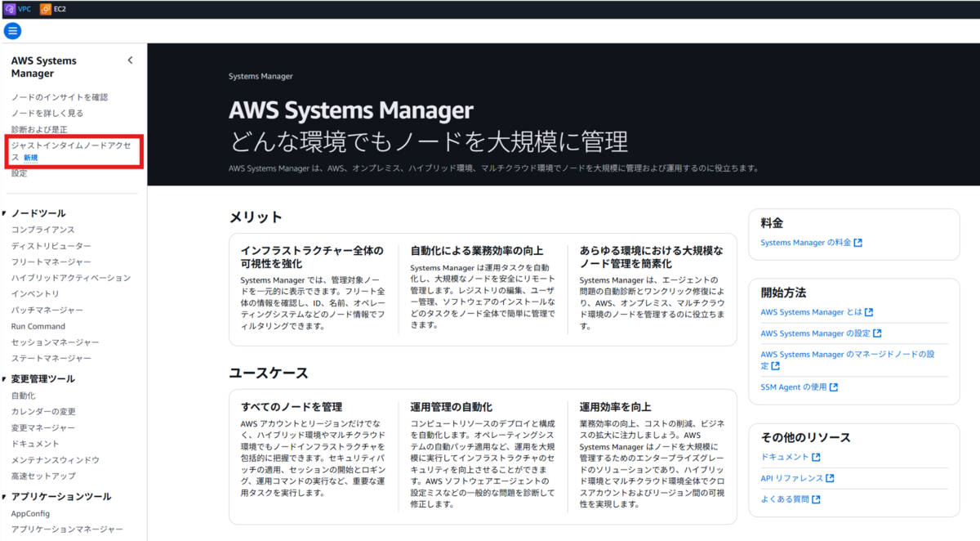Select インベントリ

click(x=35, y=294)
